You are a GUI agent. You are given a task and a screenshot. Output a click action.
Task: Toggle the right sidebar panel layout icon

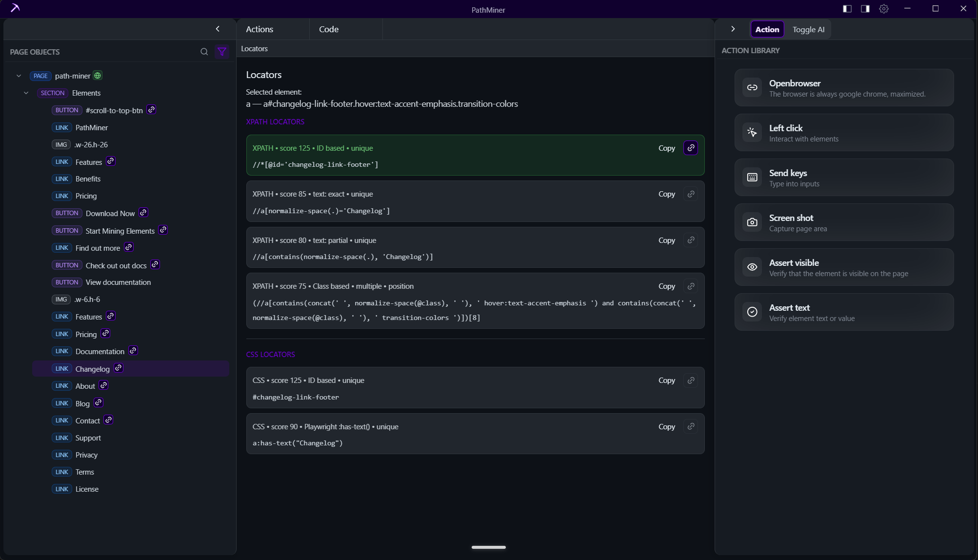[x=865, y=9]
